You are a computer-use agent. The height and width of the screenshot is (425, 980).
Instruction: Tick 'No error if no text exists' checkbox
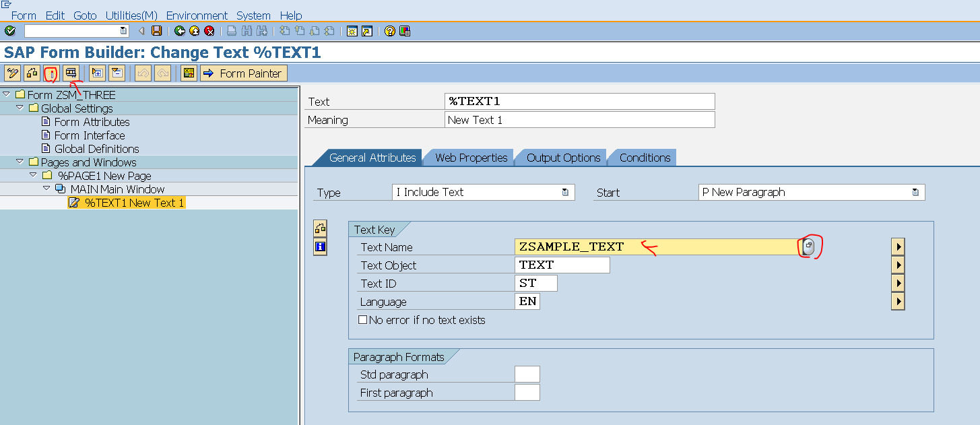(x=363, y=320)
